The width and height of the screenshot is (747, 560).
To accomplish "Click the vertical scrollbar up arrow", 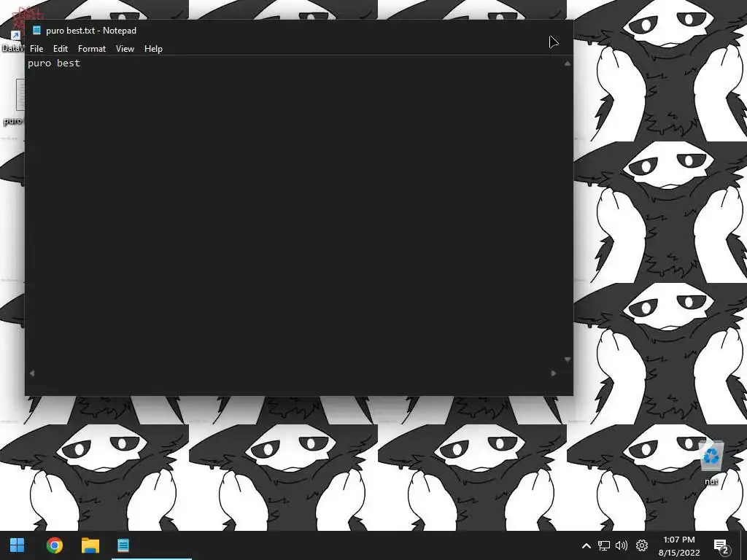I will click(567, 63).
